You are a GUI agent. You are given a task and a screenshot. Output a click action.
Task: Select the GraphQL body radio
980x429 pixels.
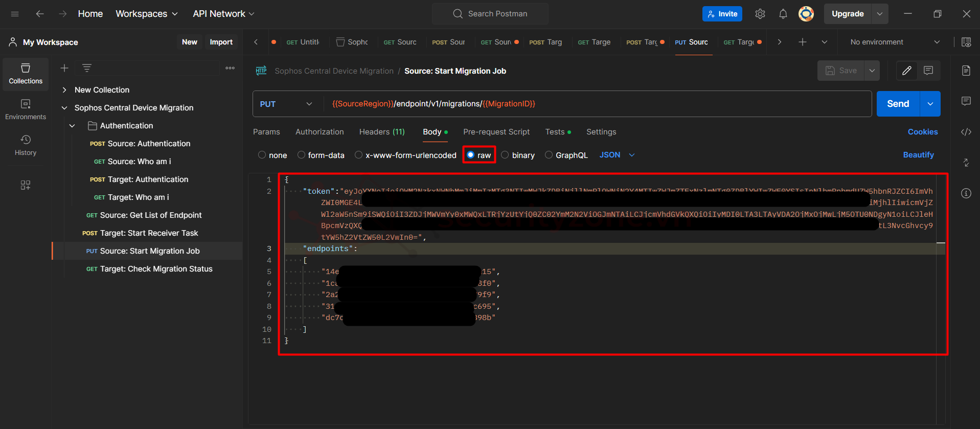[x=549, y=155]
